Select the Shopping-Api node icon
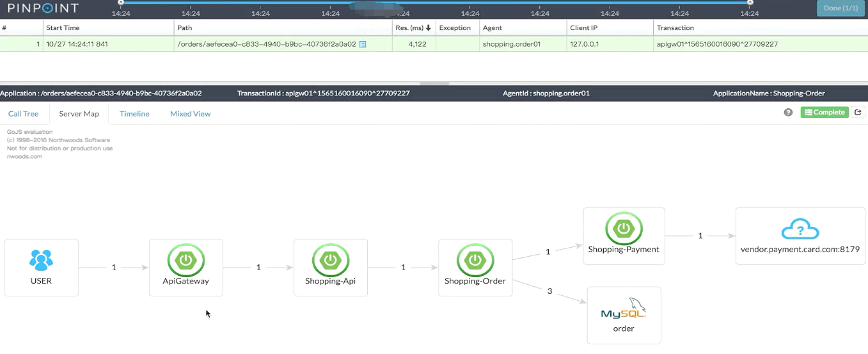868x354 pixels. (330, 260)
